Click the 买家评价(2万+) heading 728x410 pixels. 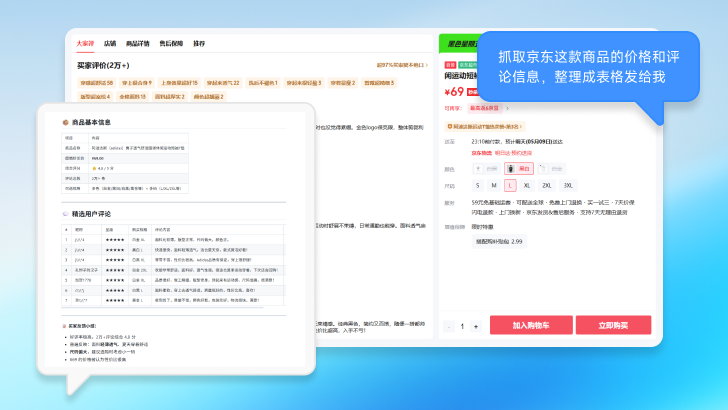(x=104, y=65)
